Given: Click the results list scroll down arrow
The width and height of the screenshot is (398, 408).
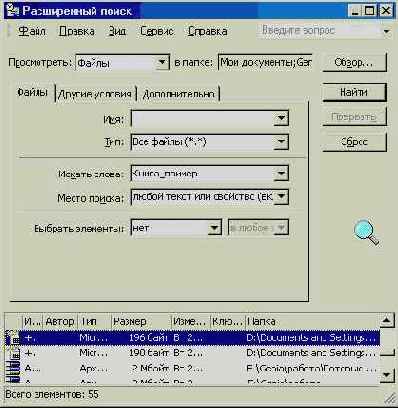Looking at the screenshot, I should tap(387, 375).
